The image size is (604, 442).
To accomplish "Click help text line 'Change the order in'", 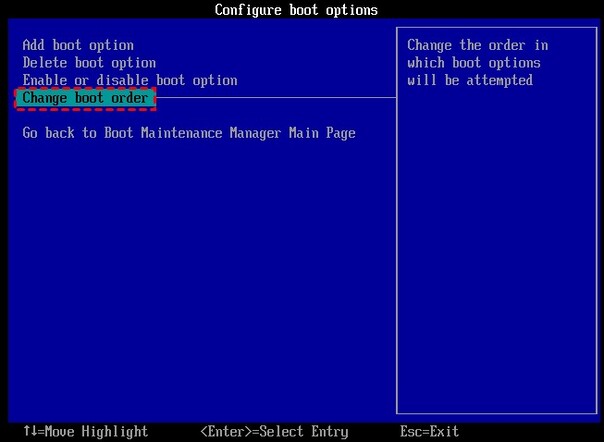I will 477,45.
